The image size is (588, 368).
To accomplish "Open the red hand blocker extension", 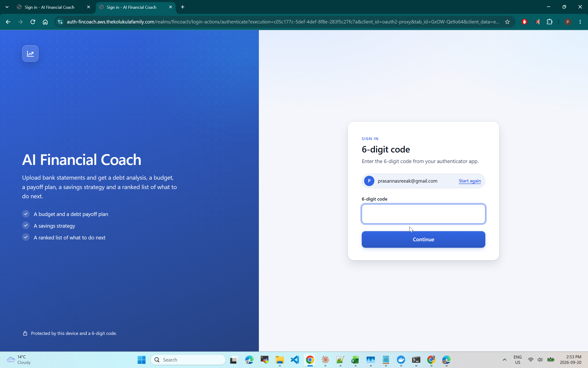I will (x=524, y=22).
